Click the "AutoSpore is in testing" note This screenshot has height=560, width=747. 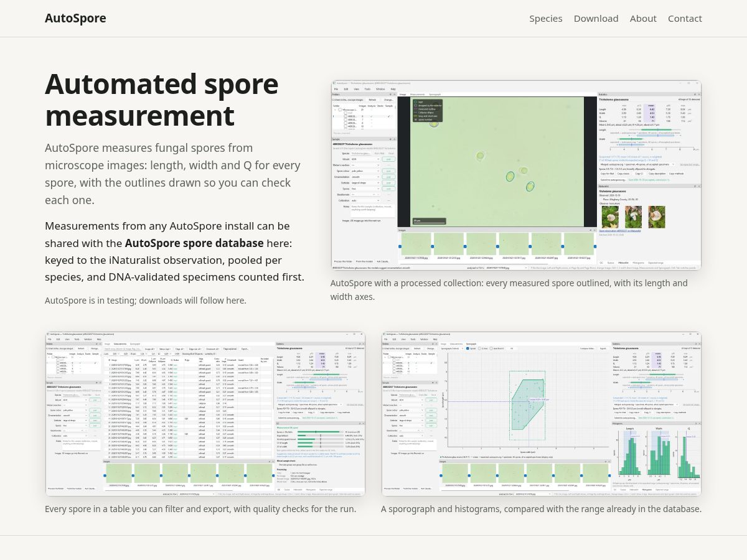click(x=146, y=300)
